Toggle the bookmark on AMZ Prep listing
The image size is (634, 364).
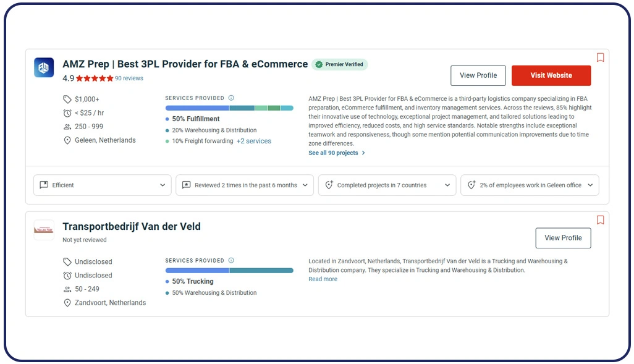(x=600, y=57)
